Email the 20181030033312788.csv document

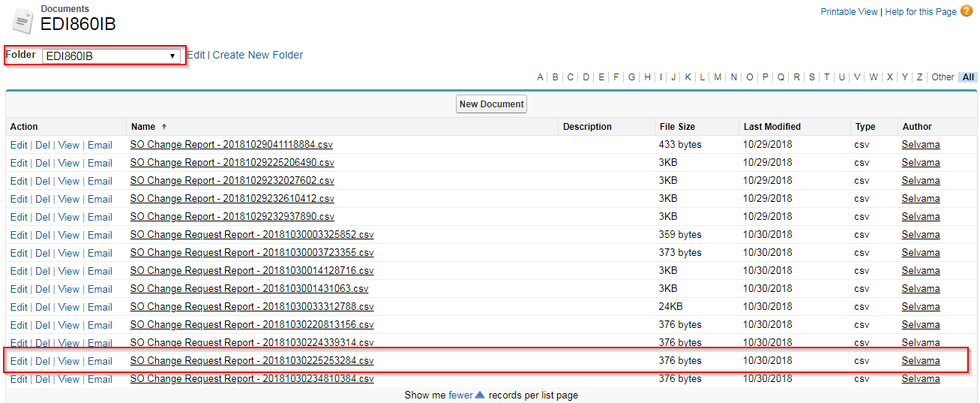[x=100, y=307]
